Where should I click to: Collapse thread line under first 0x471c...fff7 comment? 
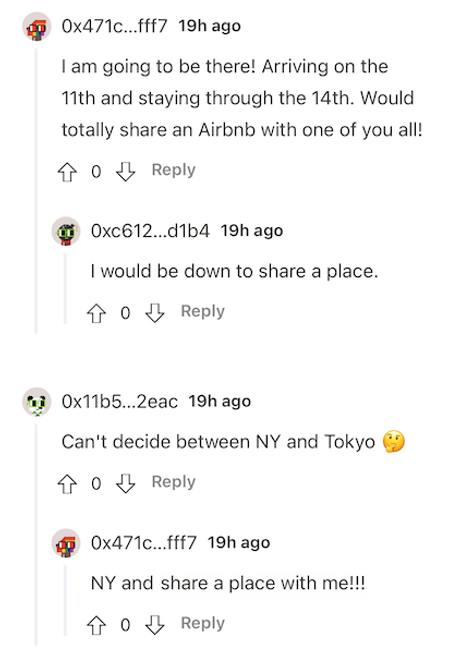coord(36,191)
